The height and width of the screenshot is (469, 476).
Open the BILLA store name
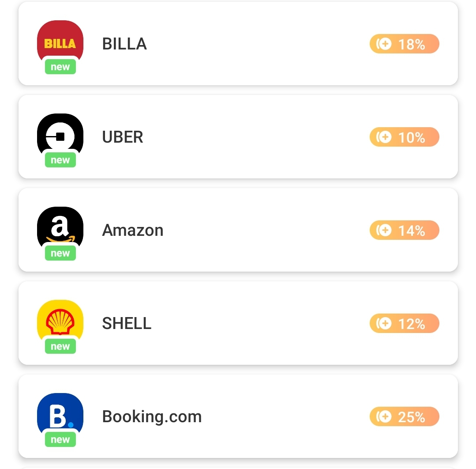click(x=124, y=44)
